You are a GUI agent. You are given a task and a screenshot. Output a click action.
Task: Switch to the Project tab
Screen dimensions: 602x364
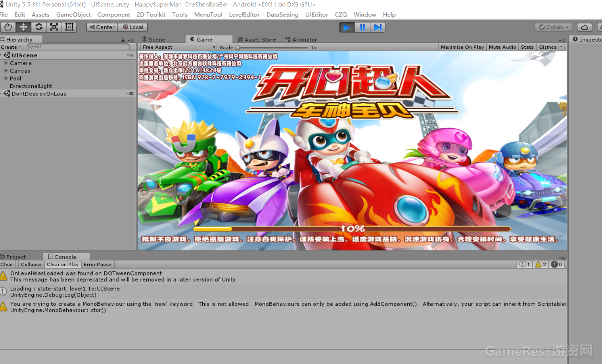(x=13, y=257)
